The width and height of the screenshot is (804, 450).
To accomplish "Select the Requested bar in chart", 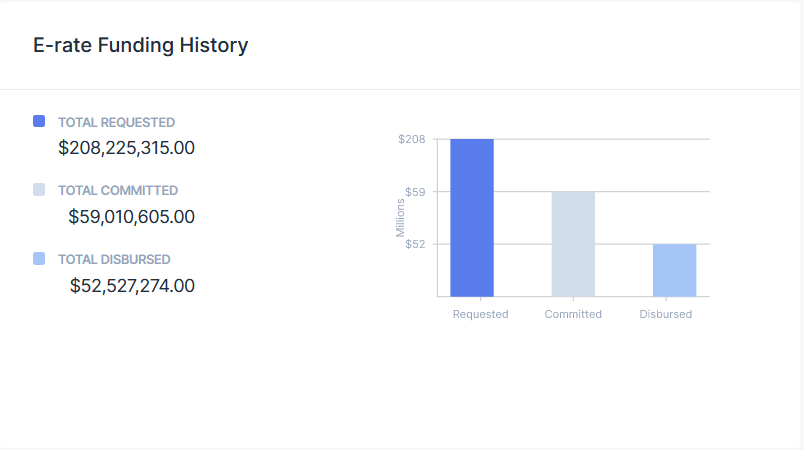I will (472, 218).
